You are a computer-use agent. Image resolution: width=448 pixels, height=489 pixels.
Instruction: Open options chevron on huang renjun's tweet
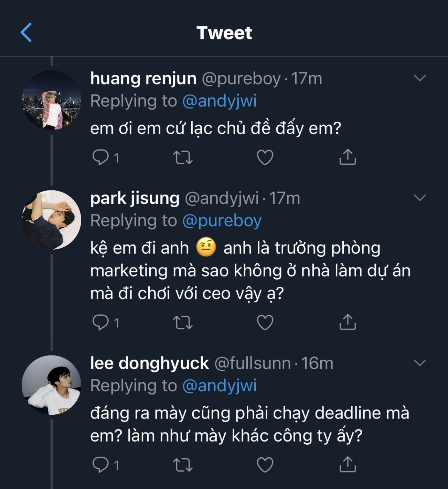coord(419,78)
